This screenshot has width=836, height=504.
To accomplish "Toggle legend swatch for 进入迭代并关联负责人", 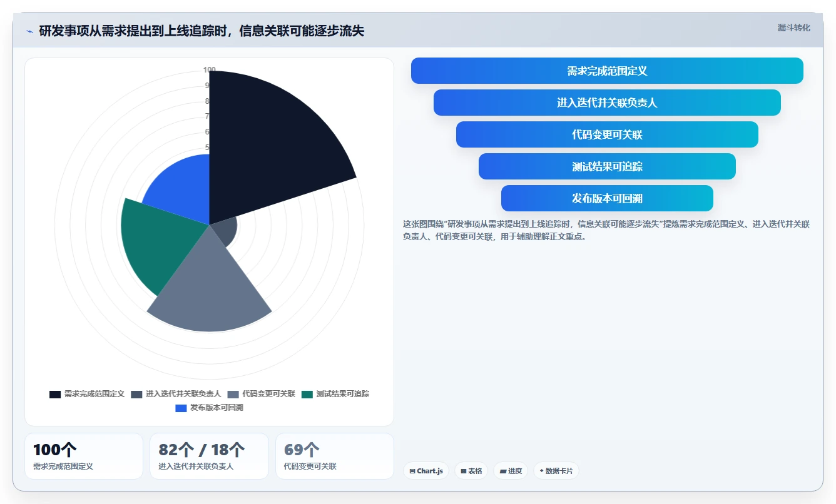I will tap(136, 395).
